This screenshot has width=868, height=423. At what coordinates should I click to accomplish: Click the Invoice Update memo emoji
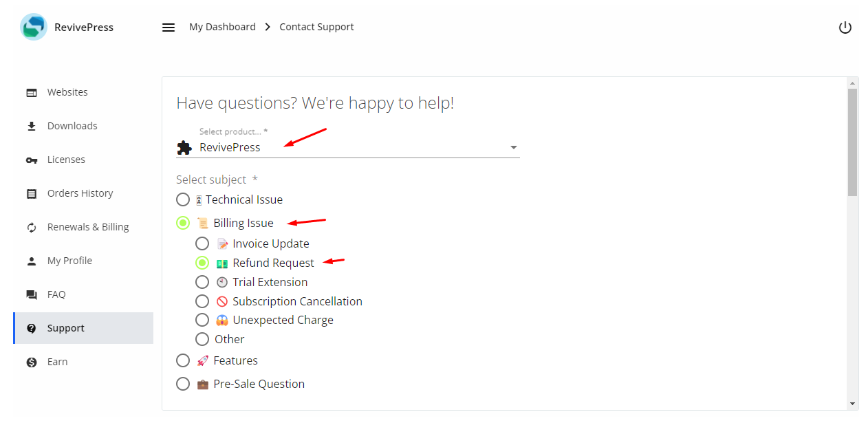pos(222,243)
